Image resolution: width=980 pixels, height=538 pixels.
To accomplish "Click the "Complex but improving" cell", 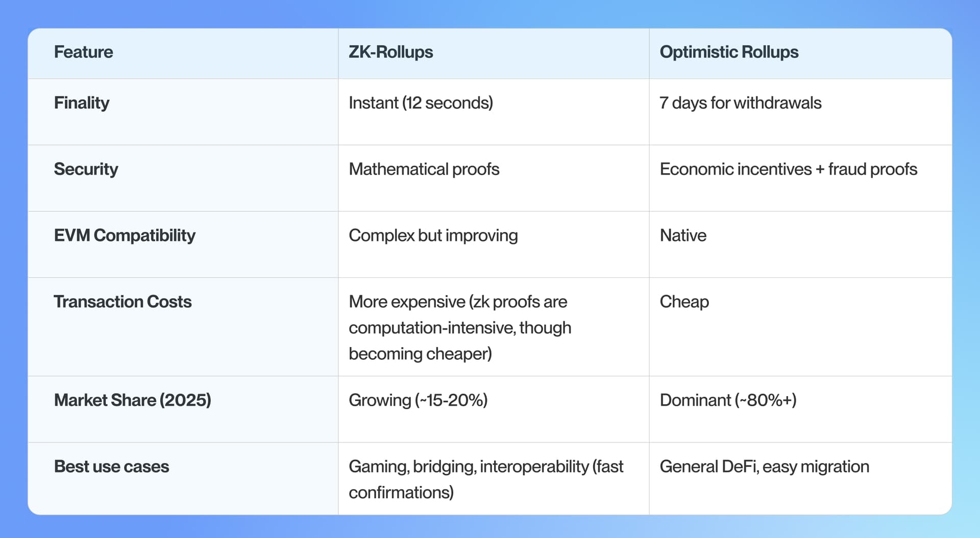I will click(x=433, y=236).
